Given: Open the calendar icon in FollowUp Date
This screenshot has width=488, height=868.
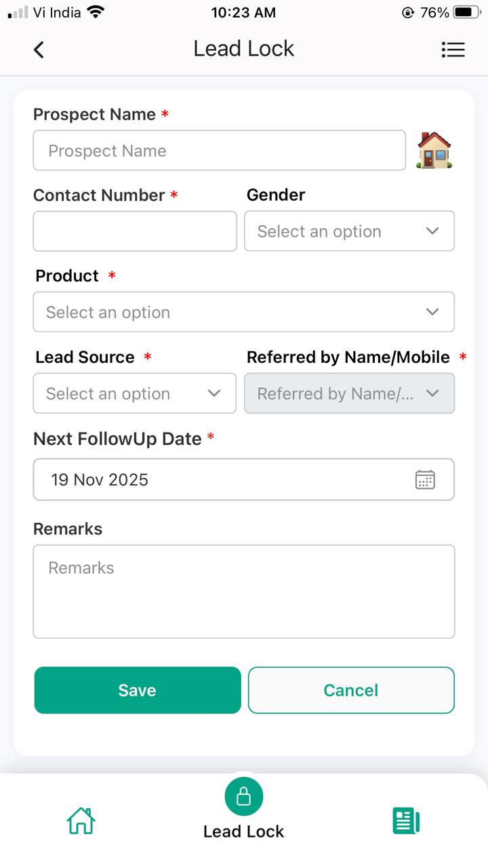Looking at the screenshot, I should [425, 479].
